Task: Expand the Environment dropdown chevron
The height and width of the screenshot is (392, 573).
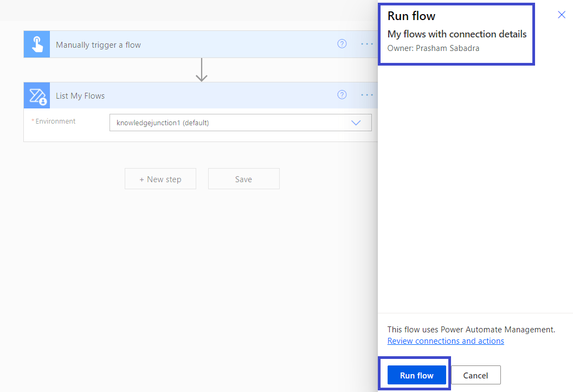Action: click(356, 123)
